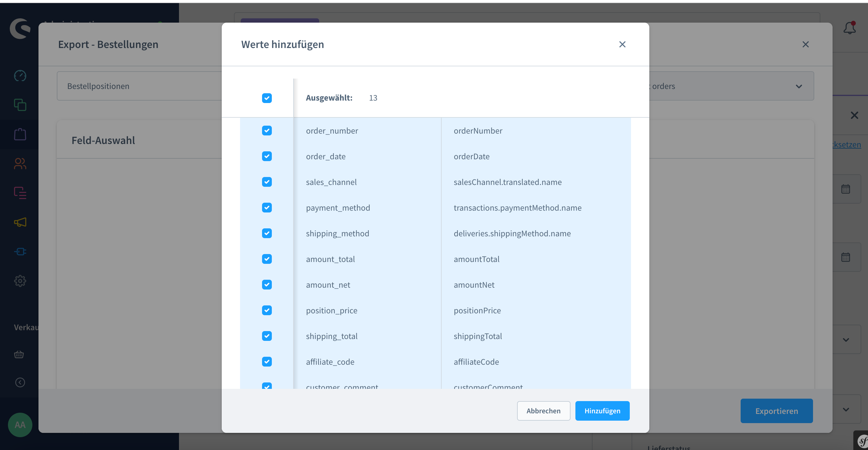Collapse the sidebar with the arrow icon
The image size is (868, 450).
click(x=20, y=382)
